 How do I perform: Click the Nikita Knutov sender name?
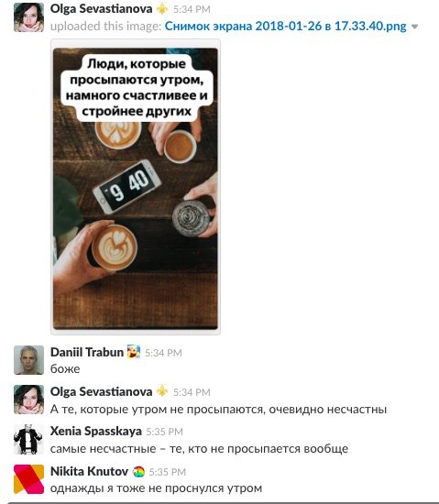coord(89,471)
